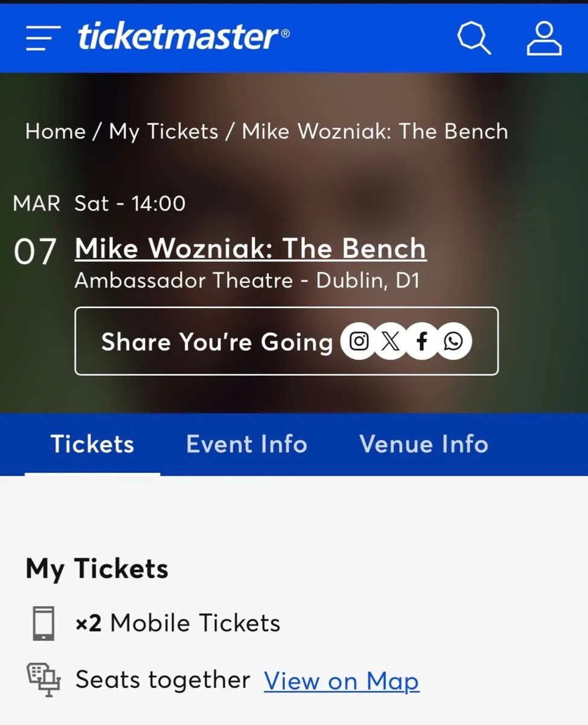Share on X
This screenshot has height=725, width=588.
tap(390, 341)
